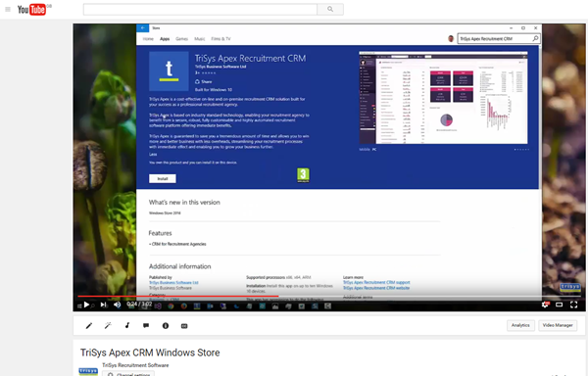Click the 0:24 / 3:02 time display

[x=139, y=305]
